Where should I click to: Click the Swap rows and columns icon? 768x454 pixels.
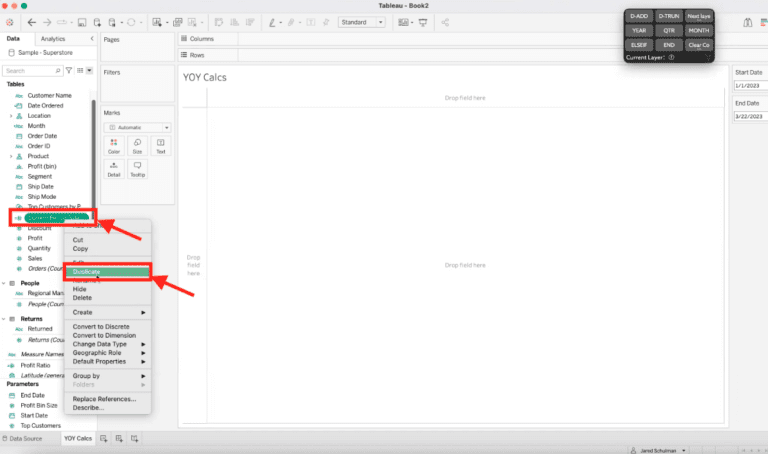(219, 23)
